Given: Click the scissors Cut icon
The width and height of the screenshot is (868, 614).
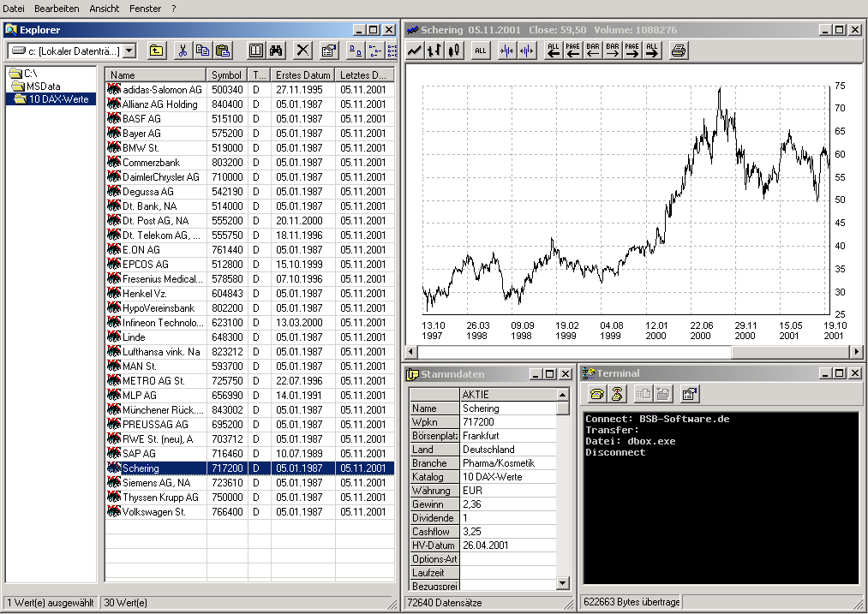Looking at the screenshot, I should coord(183,51).
